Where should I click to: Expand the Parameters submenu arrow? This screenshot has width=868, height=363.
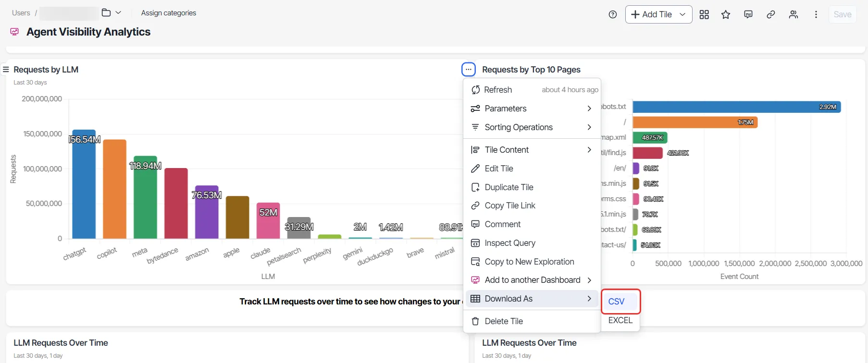589,109
